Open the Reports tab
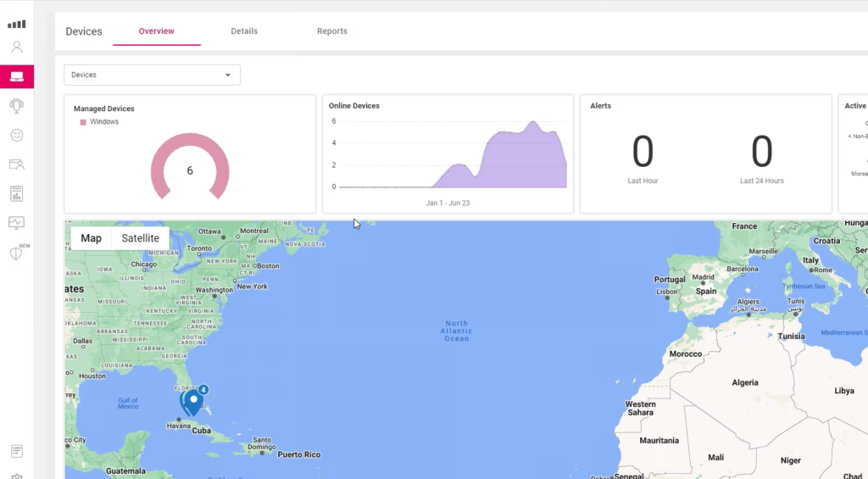The width and height of the screenshot is (868, 479). click(332, 31)
